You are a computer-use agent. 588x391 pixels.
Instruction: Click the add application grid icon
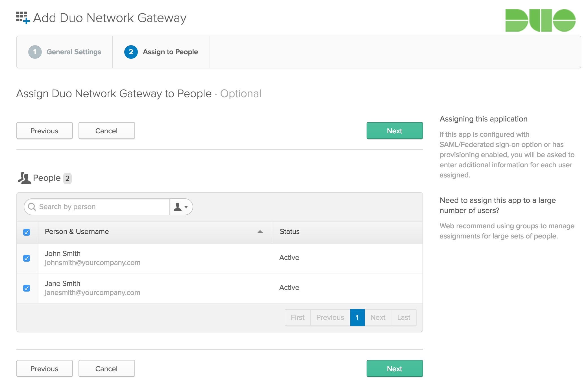(23, 18)
